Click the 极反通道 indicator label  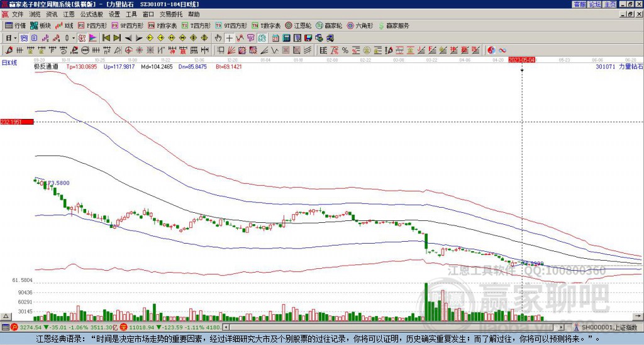pyautogui.click(x=46, y=66)
